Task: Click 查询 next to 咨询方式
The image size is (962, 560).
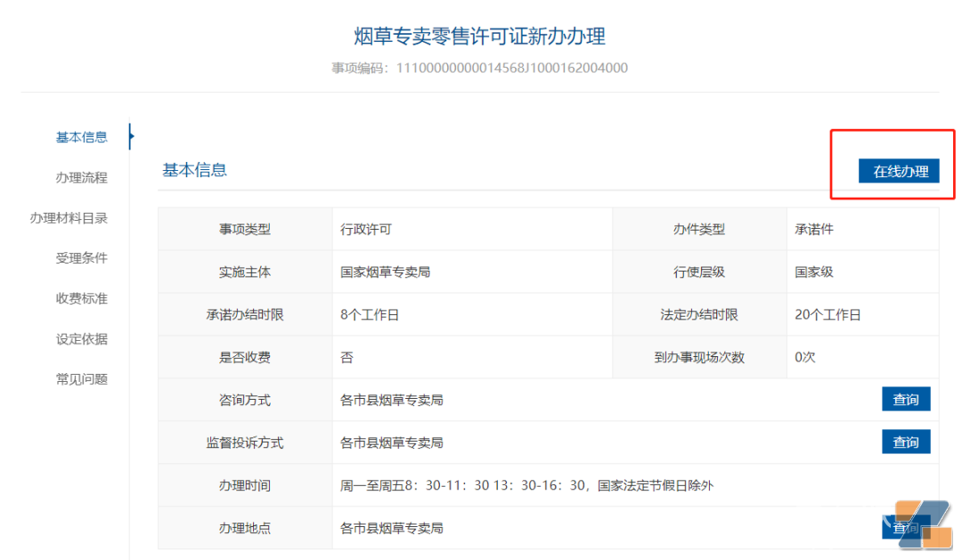Action: point(906,399)
